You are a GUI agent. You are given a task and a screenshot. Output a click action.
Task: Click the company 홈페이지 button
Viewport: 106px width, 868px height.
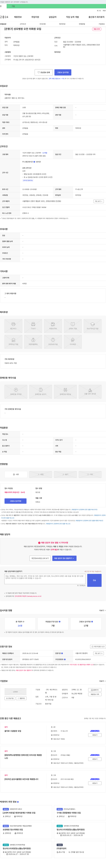click(x=95, y=690)
